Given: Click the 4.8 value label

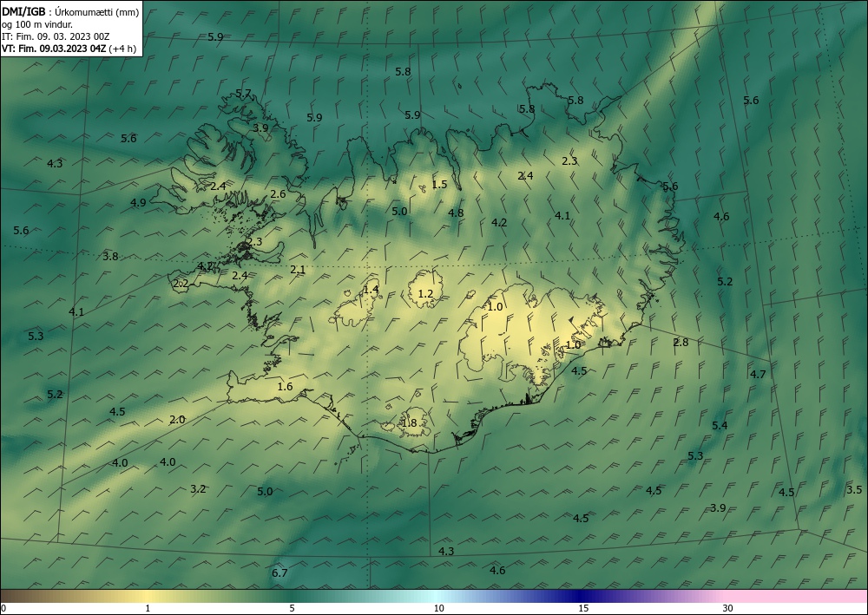Looking at the screenshot, I should click(456, 213).
